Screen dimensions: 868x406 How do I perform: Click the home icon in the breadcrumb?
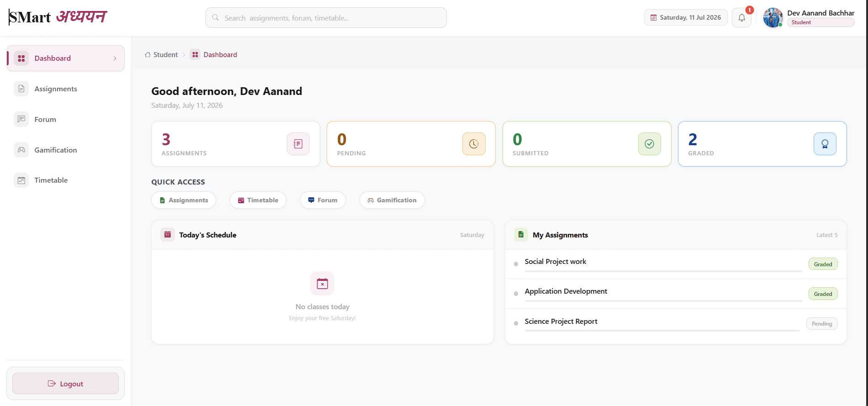tap(148, 55)
